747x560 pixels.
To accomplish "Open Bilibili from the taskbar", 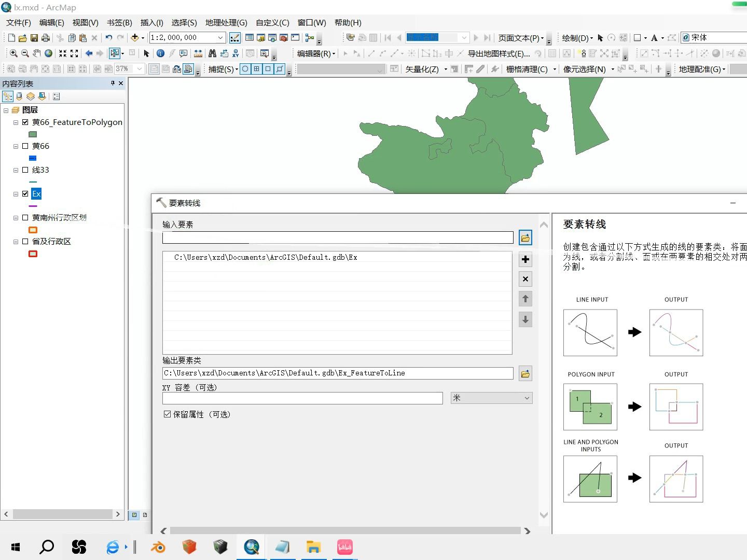I will 344,547.
